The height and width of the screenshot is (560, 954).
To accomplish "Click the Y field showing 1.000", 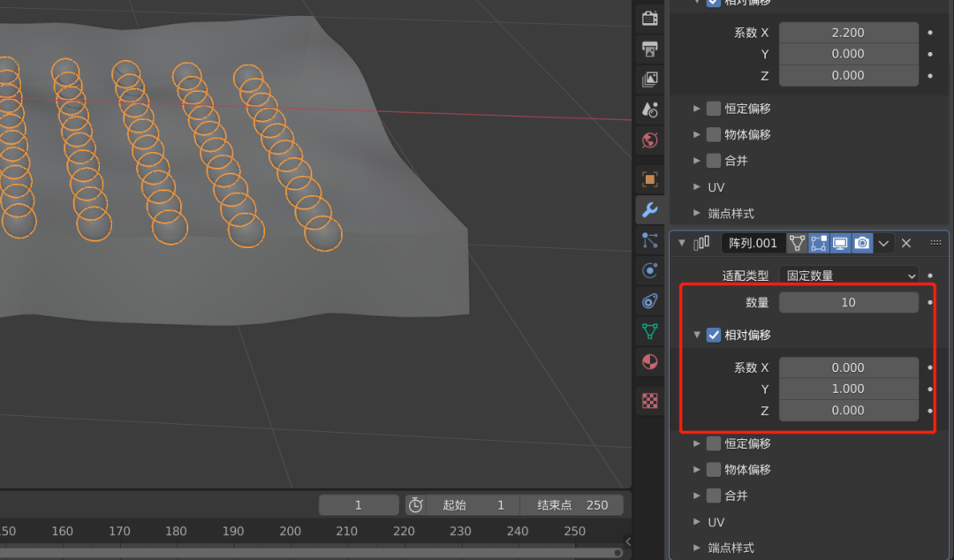I will (849, 389).
